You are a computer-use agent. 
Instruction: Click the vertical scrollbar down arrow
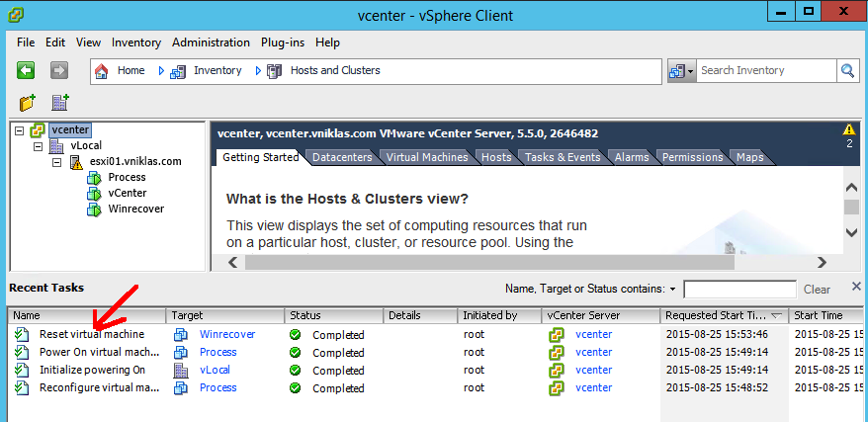click(851, 233)
